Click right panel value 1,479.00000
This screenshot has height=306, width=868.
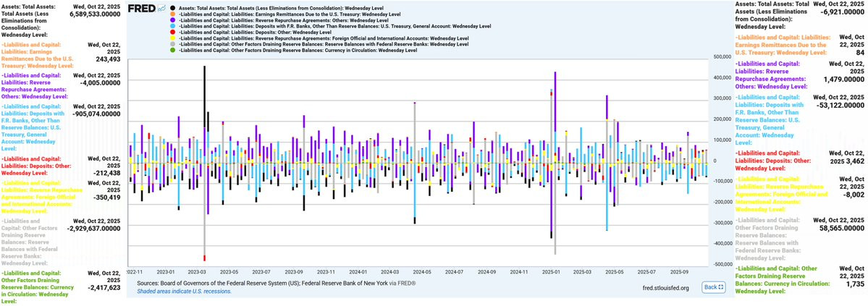click(x=844, y=79)
